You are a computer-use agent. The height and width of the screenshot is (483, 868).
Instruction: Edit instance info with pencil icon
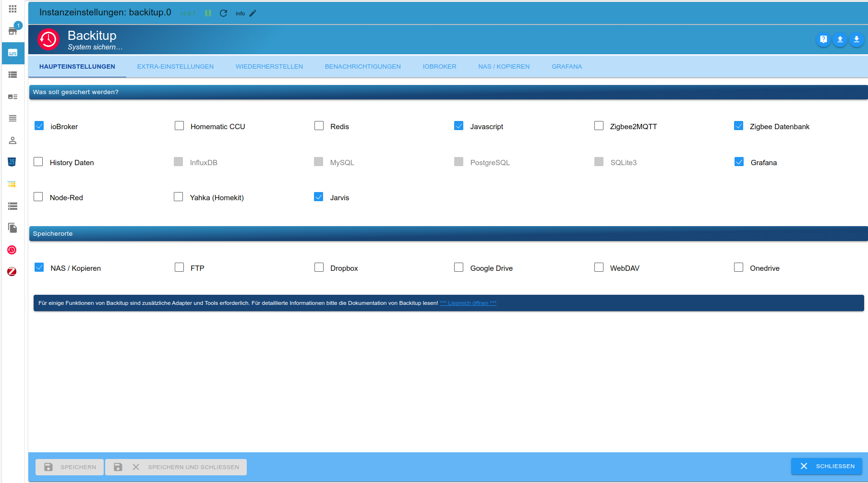[x=253, y=13]
